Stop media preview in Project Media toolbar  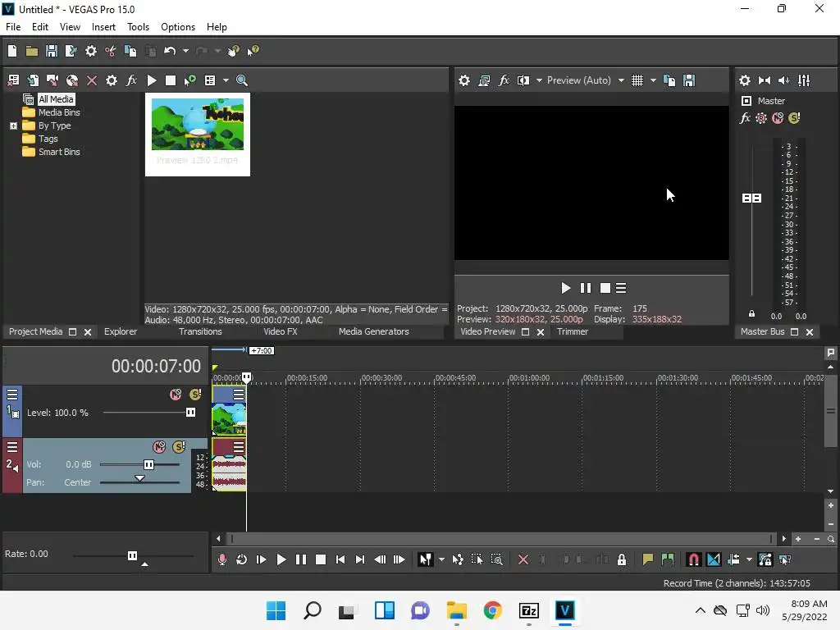coord(171,80)
